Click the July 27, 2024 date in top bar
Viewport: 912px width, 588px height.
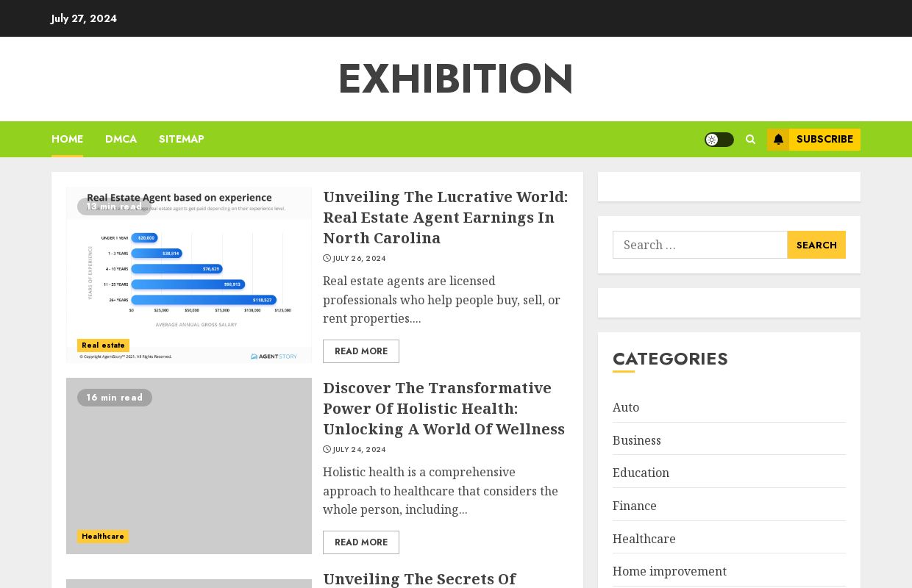pos(84,18)
